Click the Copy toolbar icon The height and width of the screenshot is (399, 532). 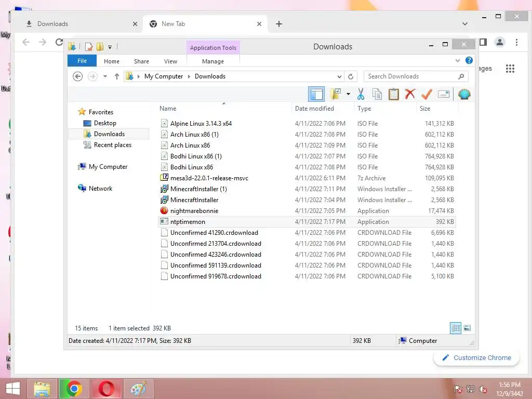(377, 94)
